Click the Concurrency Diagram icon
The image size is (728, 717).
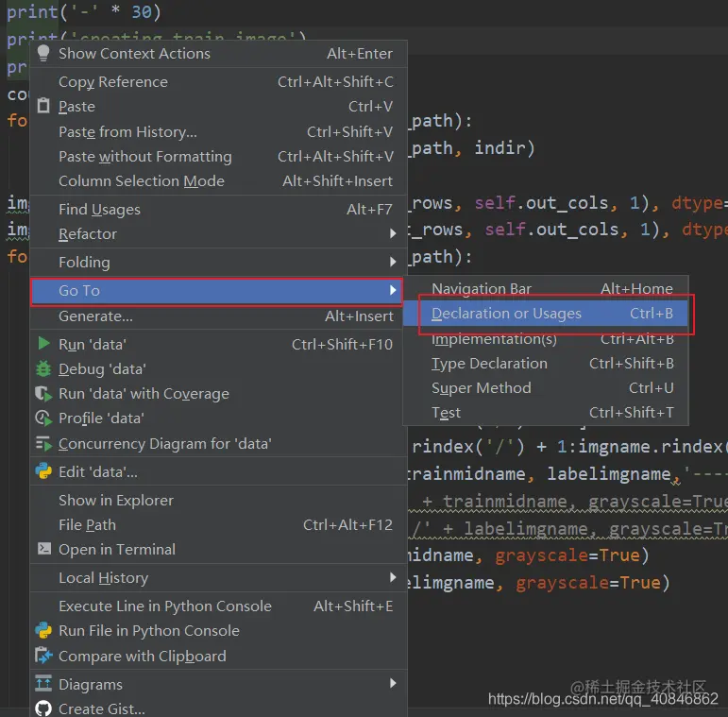pos(43,443)
